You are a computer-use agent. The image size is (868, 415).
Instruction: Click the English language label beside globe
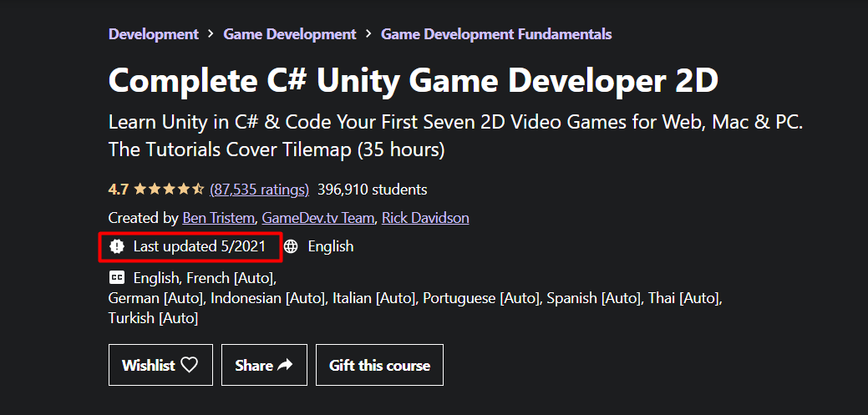(x=331, y=246)
